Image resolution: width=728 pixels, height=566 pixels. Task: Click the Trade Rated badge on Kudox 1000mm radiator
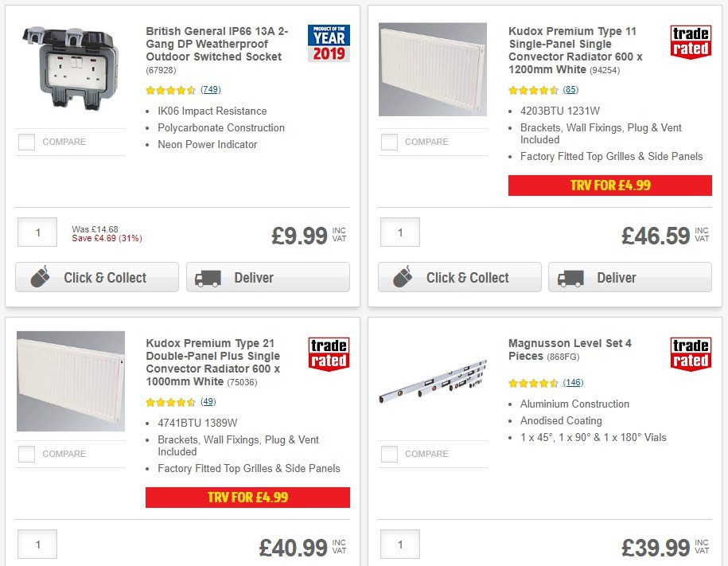(329, 355)
